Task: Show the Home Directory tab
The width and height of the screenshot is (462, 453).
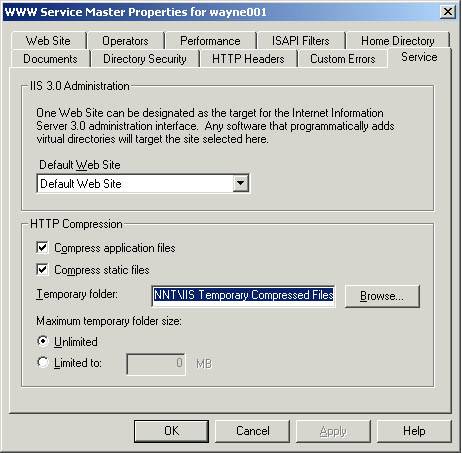Action: (398, 41)
